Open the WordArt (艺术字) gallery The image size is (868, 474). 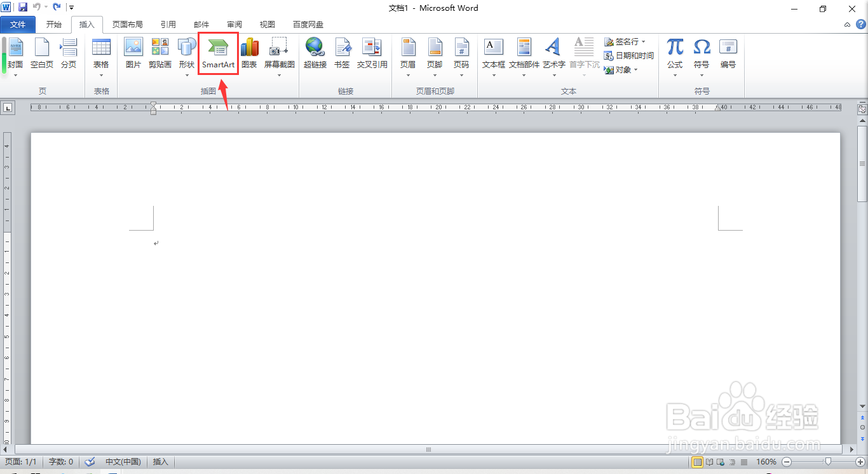tap(553, 57)
